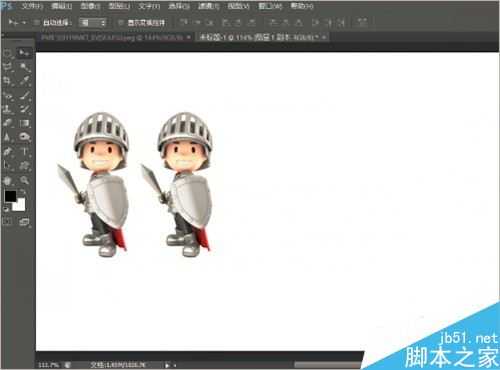Click Distribute Top Edges in options bar
The height and width of the screenshot is (370, 500).
pos(273,23)
